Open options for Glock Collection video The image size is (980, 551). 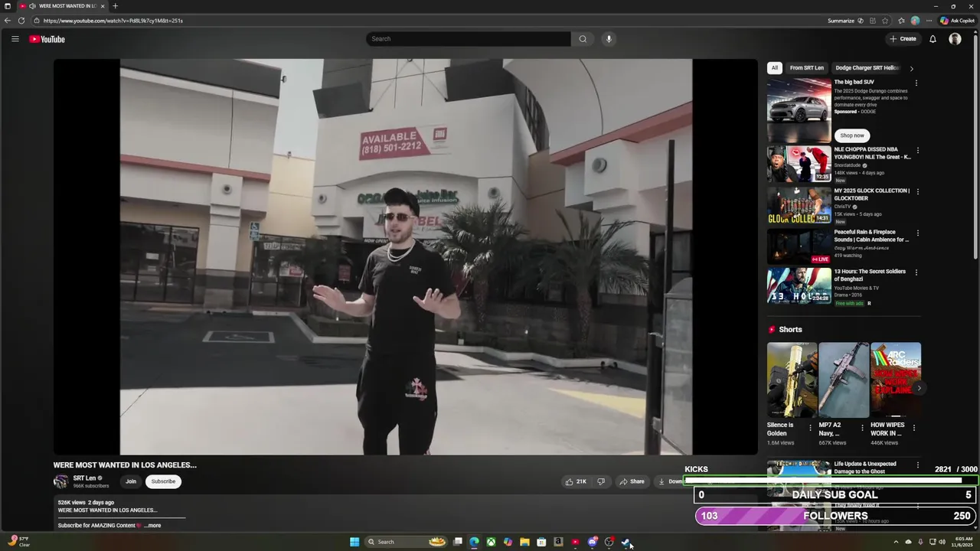tap(917, 191)
